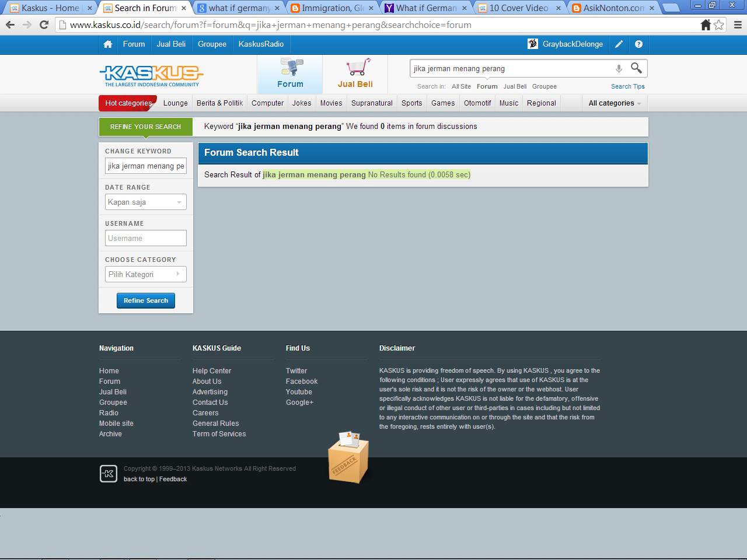747x560 pixels.
Task: Click the Change Keyword text field
Action: pos(146,166)
